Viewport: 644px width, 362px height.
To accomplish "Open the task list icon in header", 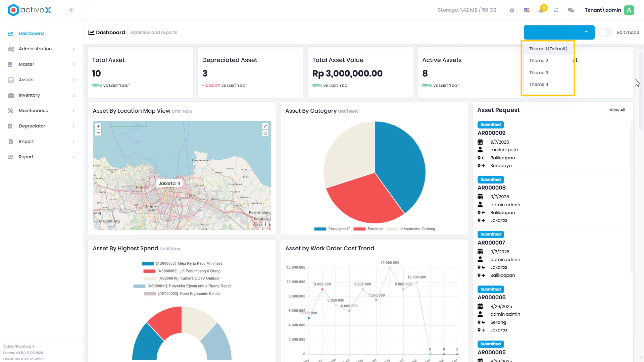I will [x=556, y=10].
